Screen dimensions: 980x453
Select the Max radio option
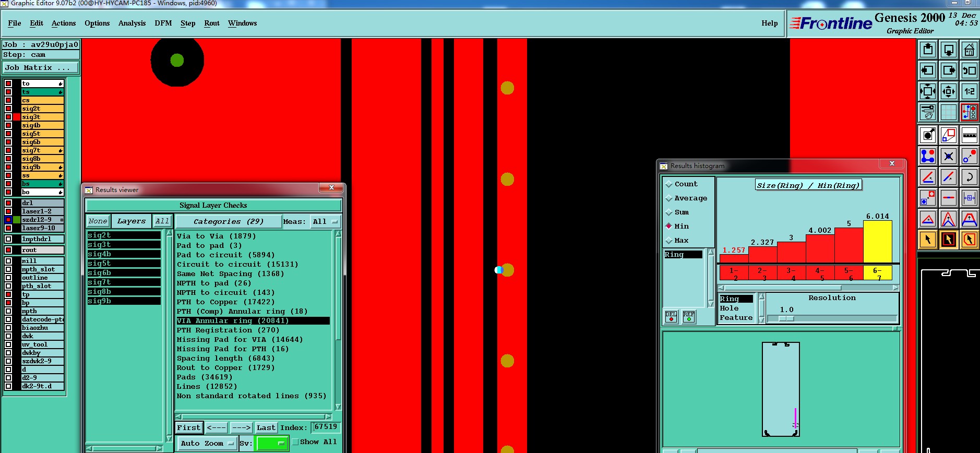click(x=669, y=241)
